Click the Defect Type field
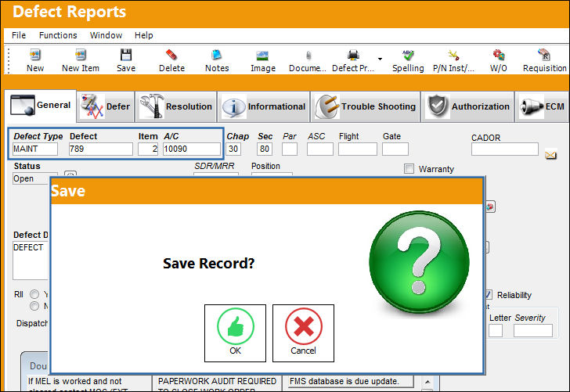Screen dimensions: 570x392 click(35, 149)
